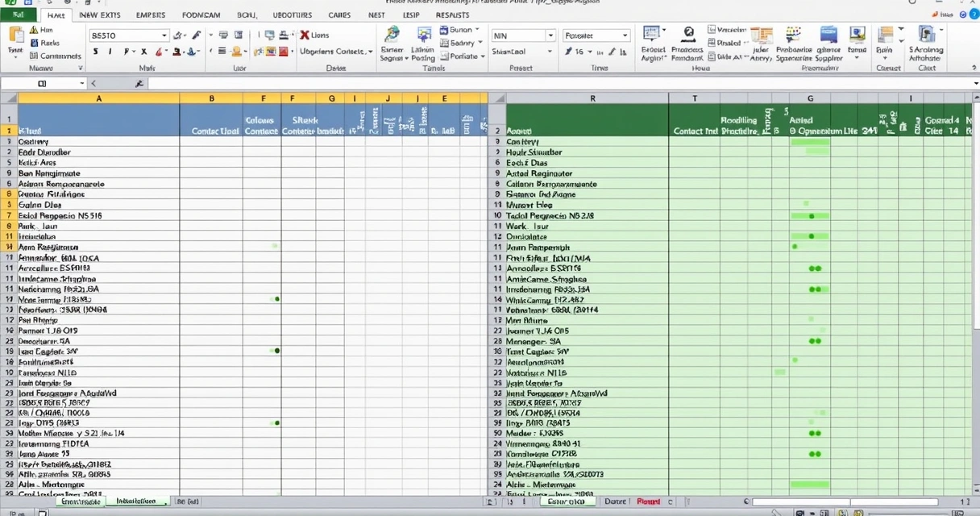
Task: Switch to the last ribbon tab on the right
Action: 452,15
